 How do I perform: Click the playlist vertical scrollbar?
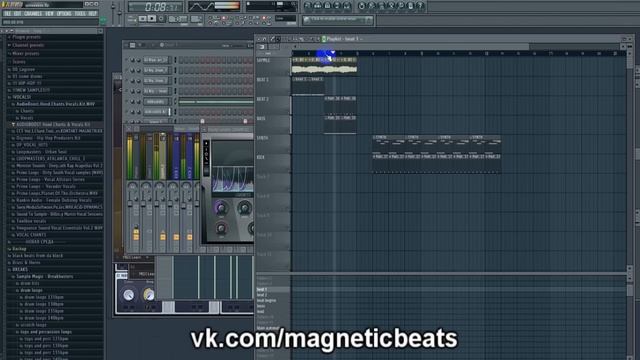[630, 159]
